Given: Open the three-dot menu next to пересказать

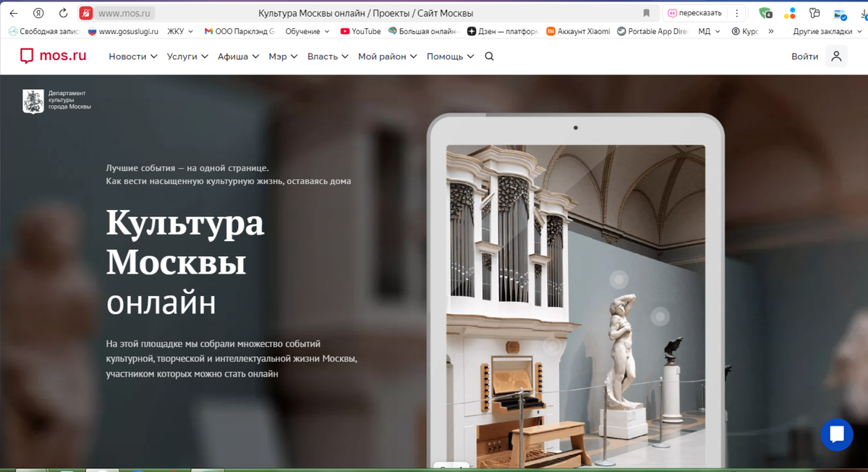Looking at the screenshot, I should pos(737,13).
